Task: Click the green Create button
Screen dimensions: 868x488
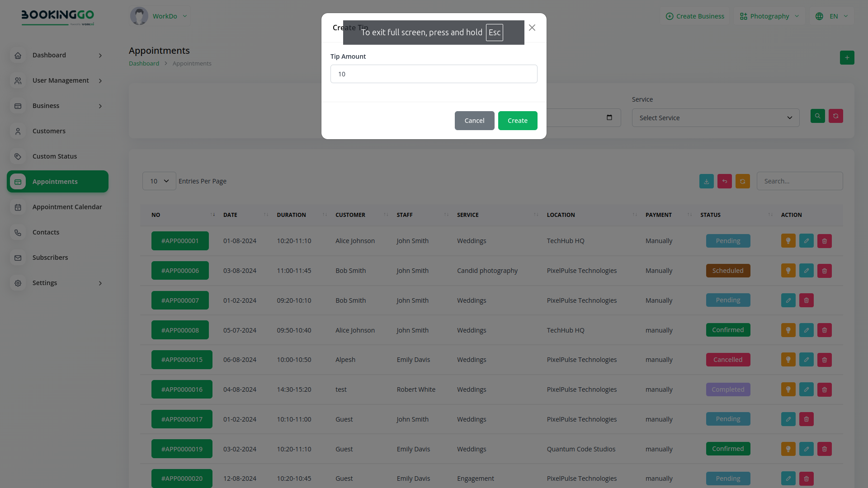Action: 517,121
